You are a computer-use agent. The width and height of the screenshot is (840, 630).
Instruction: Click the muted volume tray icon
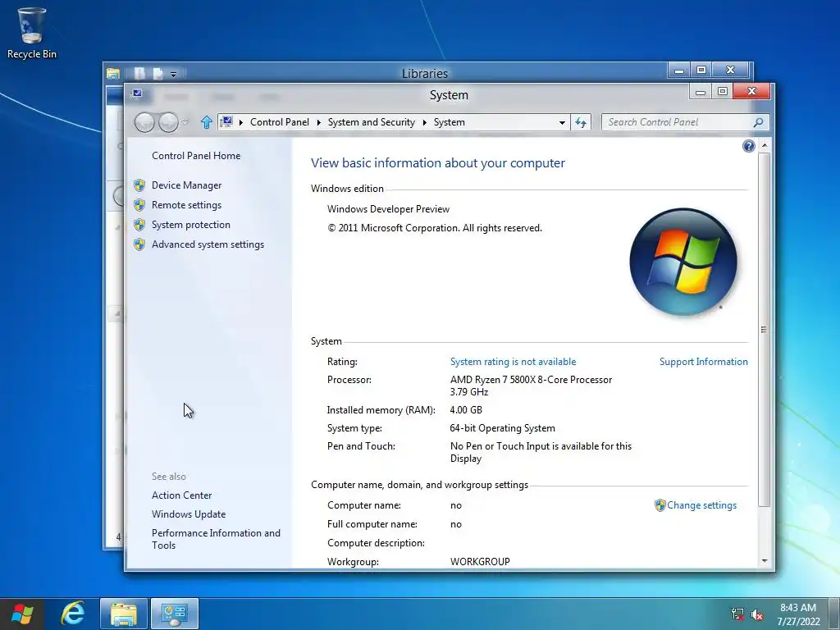pyautogui.click(x=757, y=614)
